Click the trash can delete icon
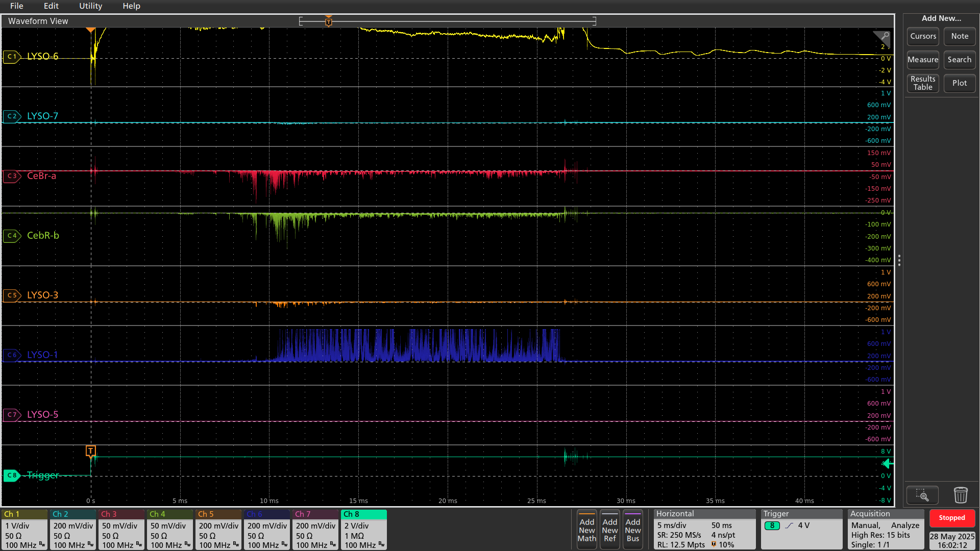This screenshot has width=980, height=551. (x=960, y=495)
